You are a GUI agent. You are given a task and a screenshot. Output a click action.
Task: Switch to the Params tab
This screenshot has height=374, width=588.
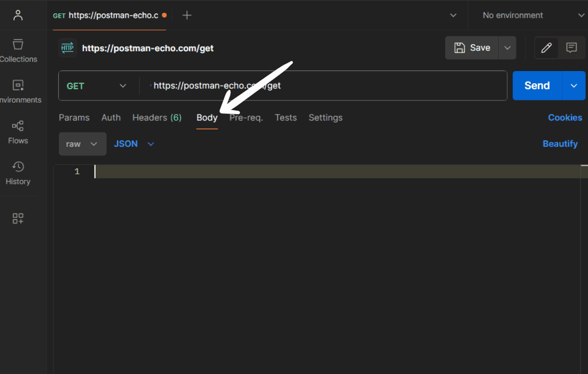(74, 118)
